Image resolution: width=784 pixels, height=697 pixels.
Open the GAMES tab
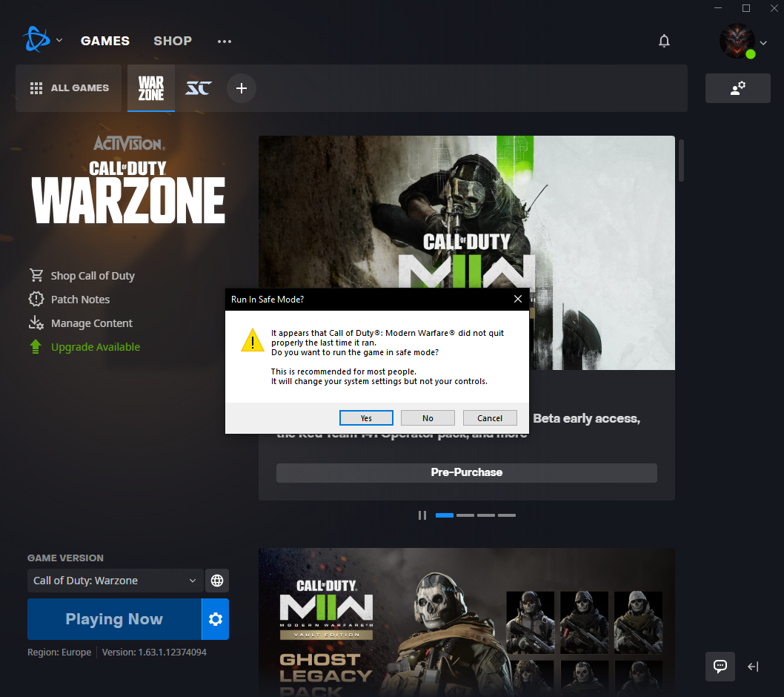[x=105, y=41]
